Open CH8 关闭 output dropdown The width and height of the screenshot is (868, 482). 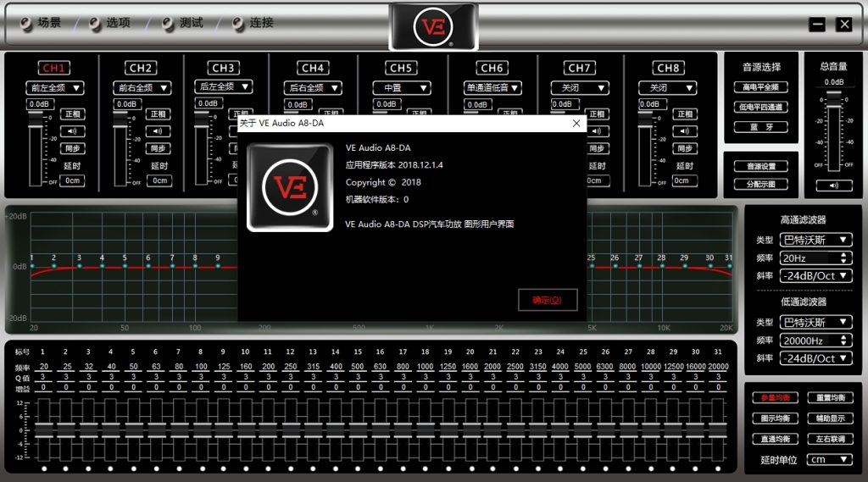(x=668, y=87)
